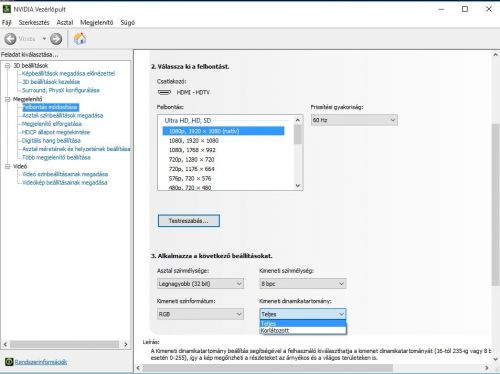Open the Rendszerinformációk link
This screenshot has width=500, height=374.
tap(41, 362)
